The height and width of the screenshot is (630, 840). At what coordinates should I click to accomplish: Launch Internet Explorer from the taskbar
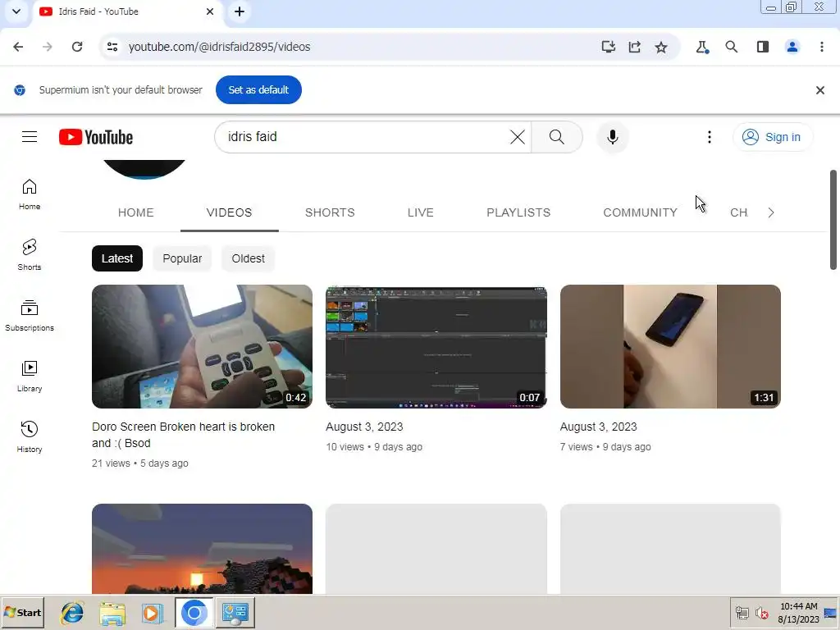(x=72, y=612)
